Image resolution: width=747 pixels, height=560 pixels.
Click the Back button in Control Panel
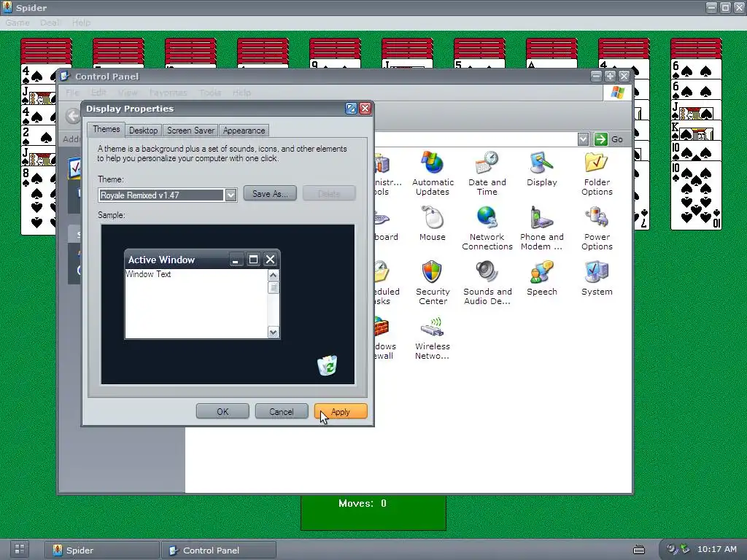73,116
